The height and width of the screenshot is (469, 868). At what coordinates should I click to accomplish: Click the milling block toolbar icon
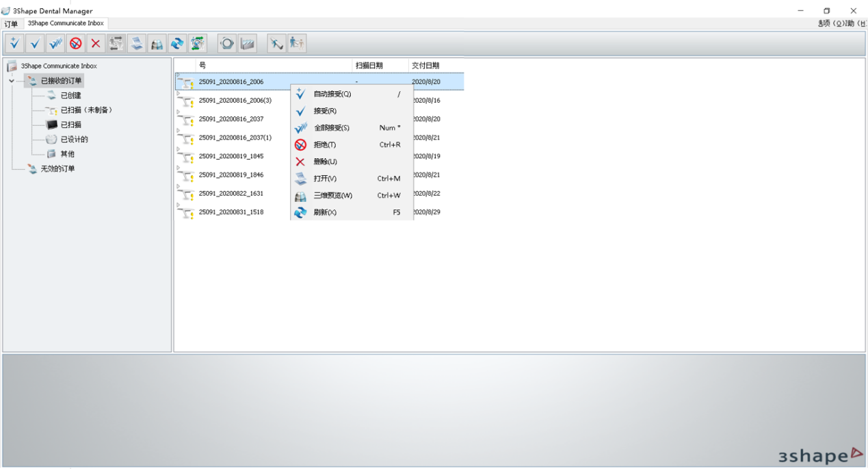pyautogui.click(x=248, y=44)
